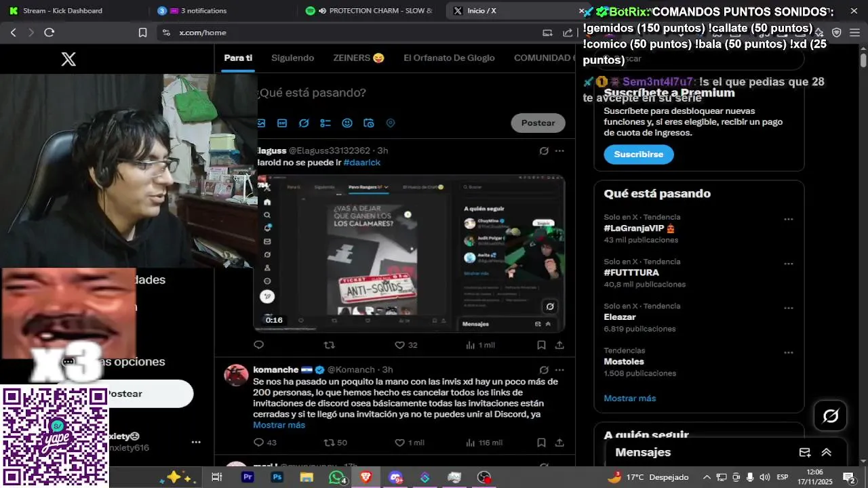Open the ZEINERS timeline tab
The image size is (868, 488).
click(x=359, y=58)
